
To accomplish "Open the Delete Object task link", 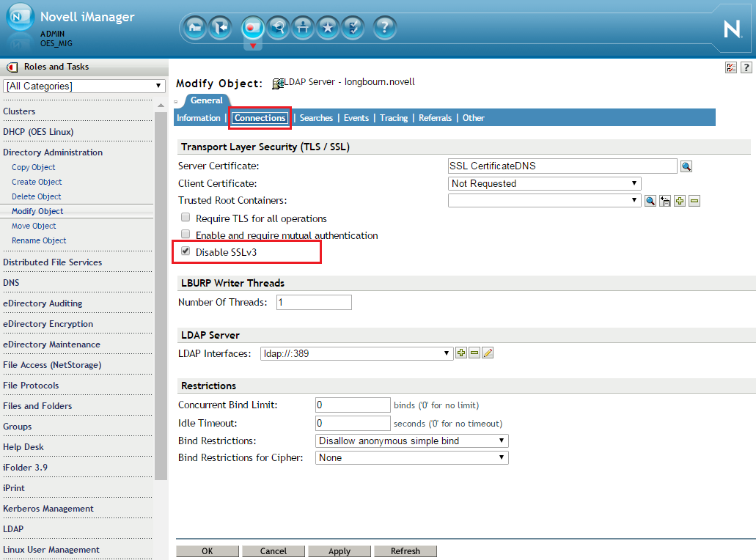I will pyautogui.click(x=37, y=196).
